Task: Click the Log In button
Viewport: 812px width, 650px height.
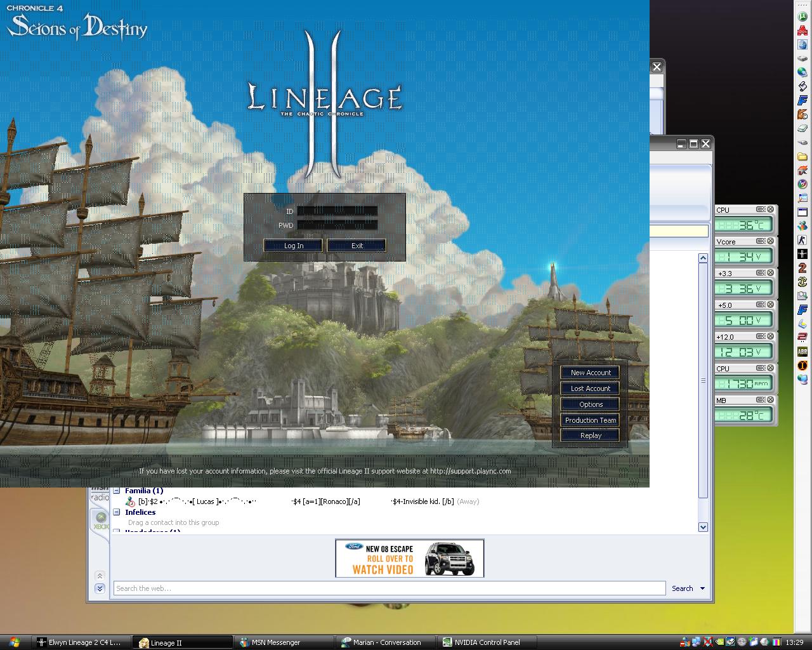Action: point(293,246)
